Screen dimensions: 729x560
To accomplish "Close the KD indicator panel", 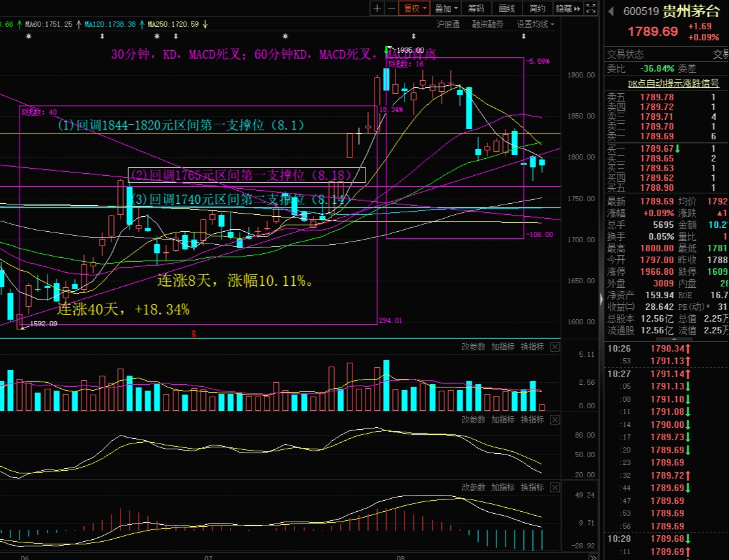I will pyautogui.click(x=555, y=419).
